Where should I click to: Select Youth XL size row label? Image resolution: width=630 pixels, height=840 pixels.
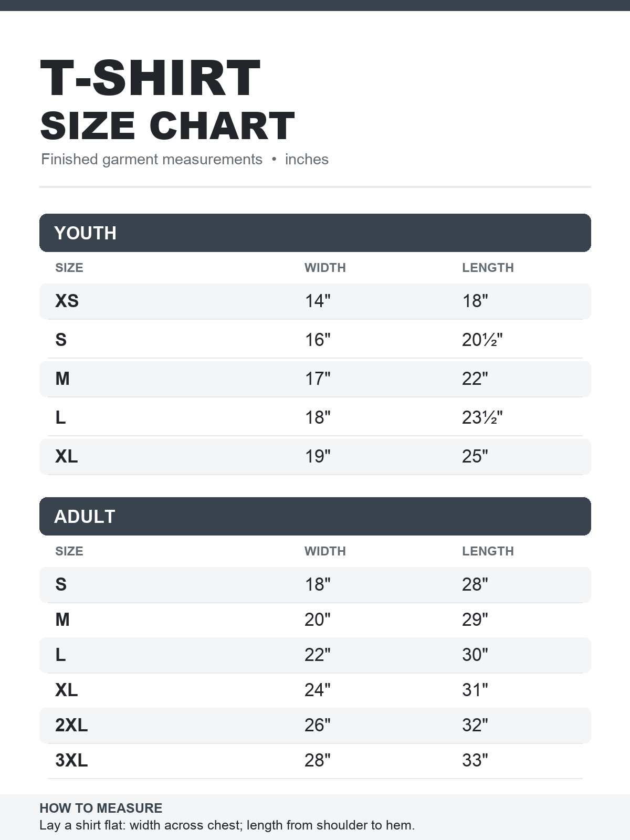tap(66, 456)
